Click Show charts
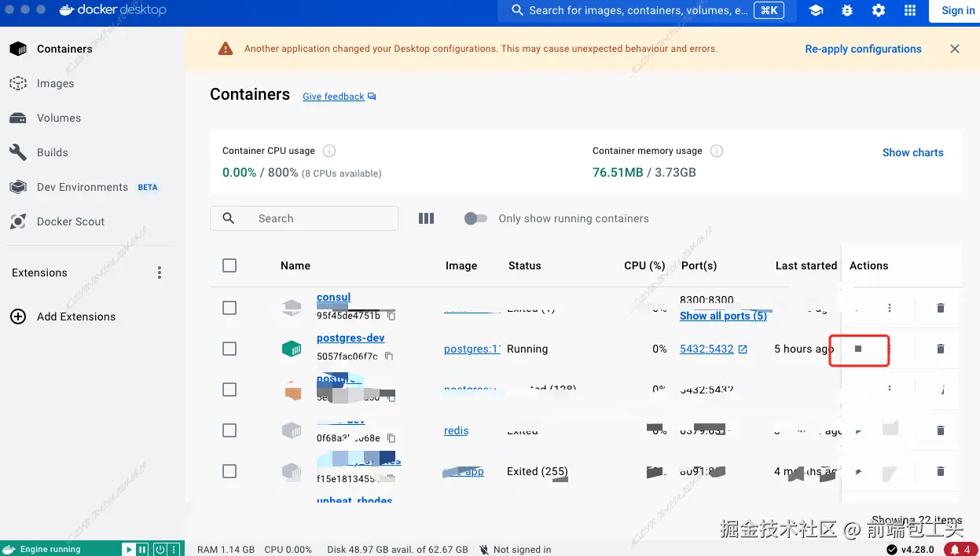 (x=912, y=152)
